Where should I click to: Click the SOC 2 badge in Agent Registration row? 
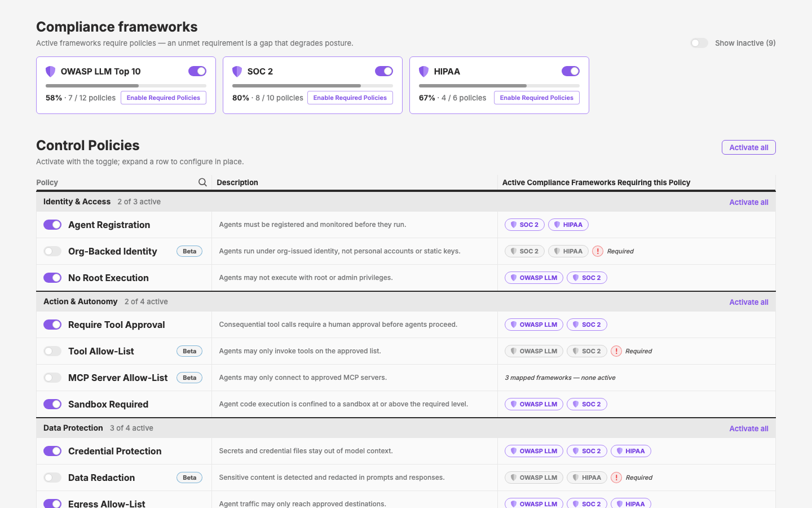pyautogui.click(x=524, y=225)
